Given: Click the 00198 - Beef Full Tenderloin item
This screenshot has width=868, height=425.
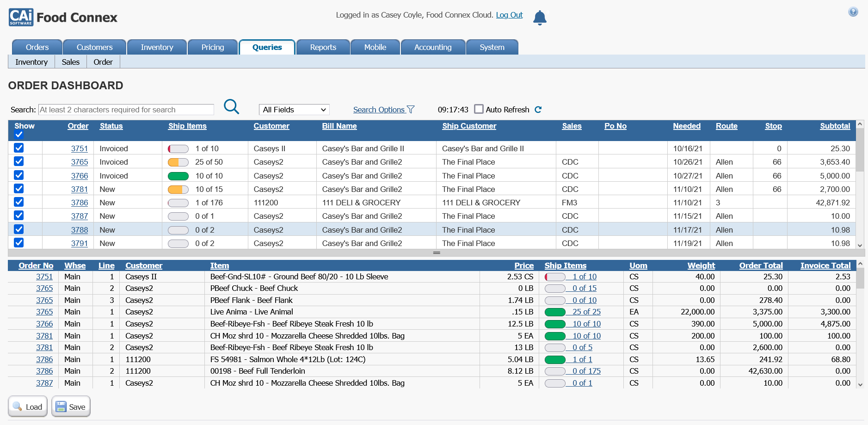Looking at the screenshot, I should pyautogui.click(x=258, y=371).
